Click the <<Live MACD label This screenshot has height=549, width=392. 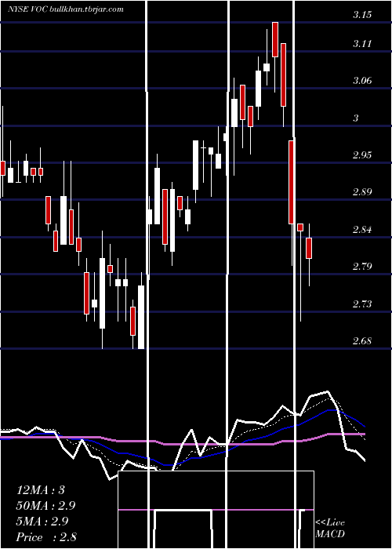tap(330, 529)
